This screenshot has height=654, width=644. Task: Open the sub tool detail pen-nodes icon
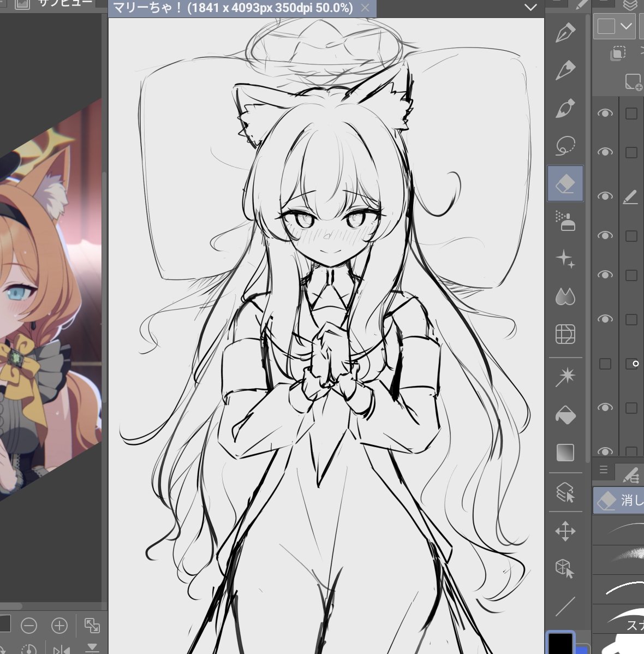tap(631, 475)
